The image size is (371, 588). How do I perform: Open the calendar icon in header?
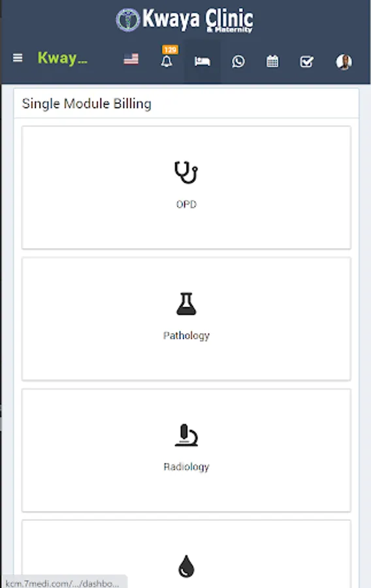(272, 61)
